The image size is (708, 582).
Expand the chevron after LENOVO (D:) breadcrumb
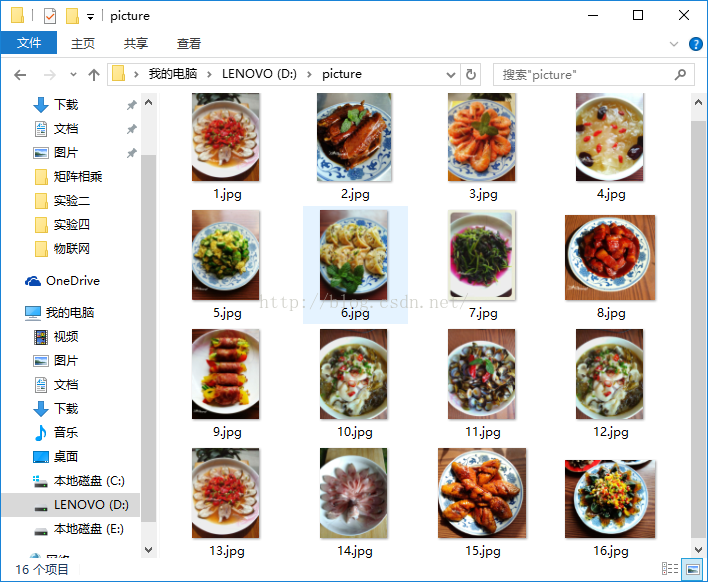point(309,74)
